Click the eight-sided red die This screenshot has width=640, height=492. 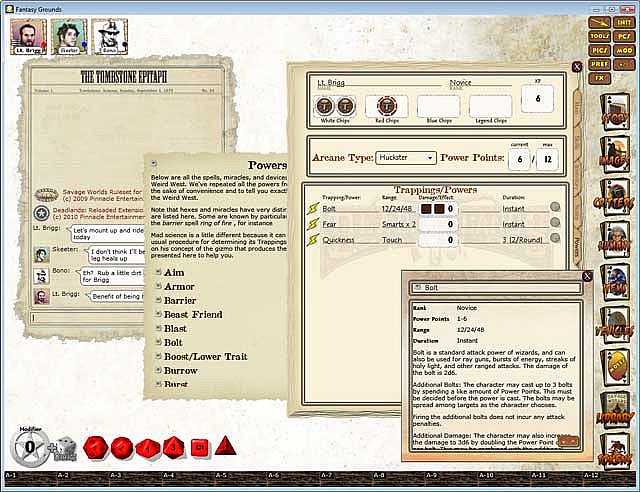tap(173, 447)
